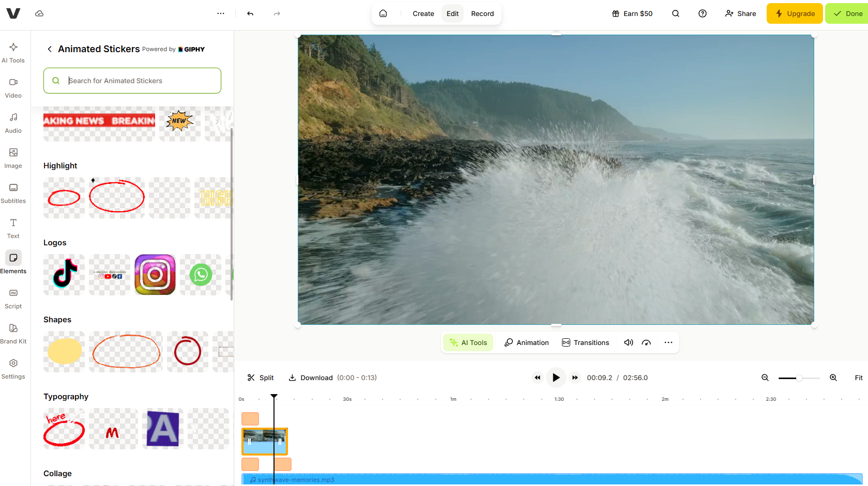Click the Upgrade button

point(795,13)
